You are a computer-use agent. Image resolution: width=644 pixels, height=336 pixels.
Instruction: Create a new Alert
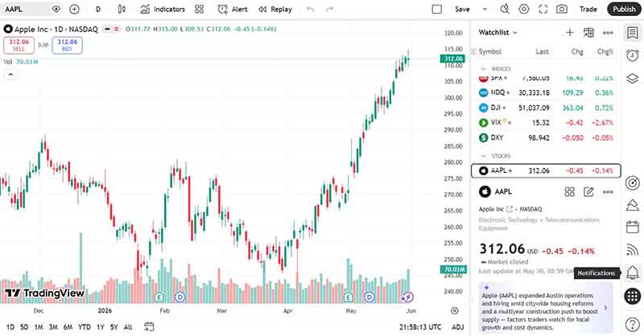pyautogui.click(x=233, y=9)
